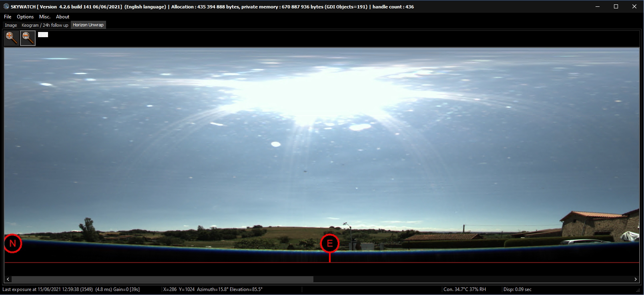The height and width of the screenshot is (295, 644).
Task: Click the Con. 34.7°C 37% RH status
Action: point(465,289)
